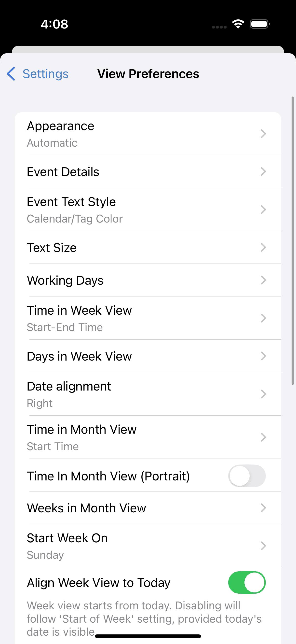Change Start Week On from Sunday
The height and width of the screenshot is (644, 296).
click(148, 546)
